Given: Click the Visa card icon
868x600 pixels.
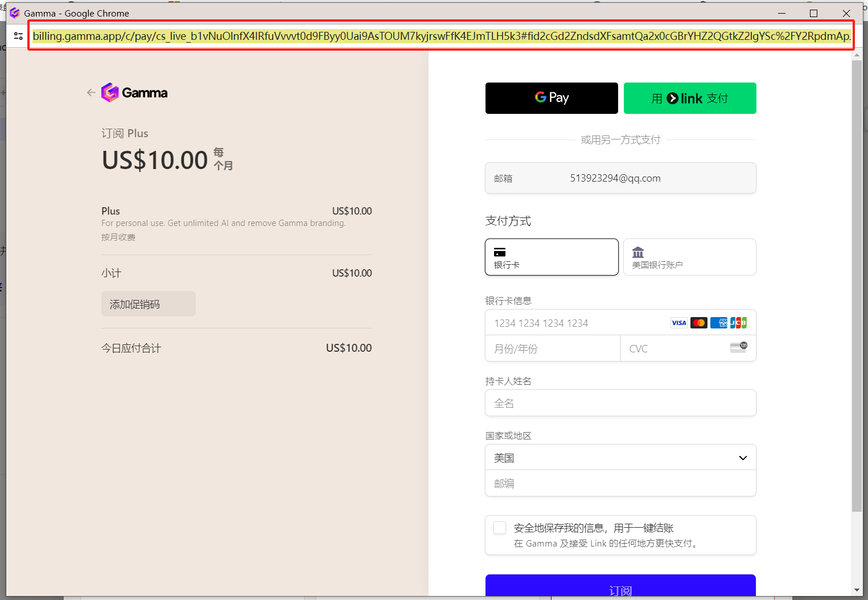Looking at the screenshot, I should click(679, 323).
